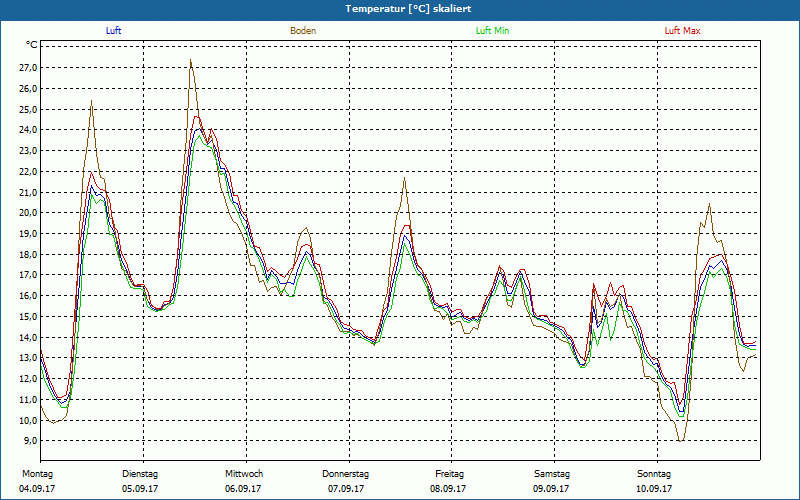Click the date 09.09.17

tap(551, 489)
